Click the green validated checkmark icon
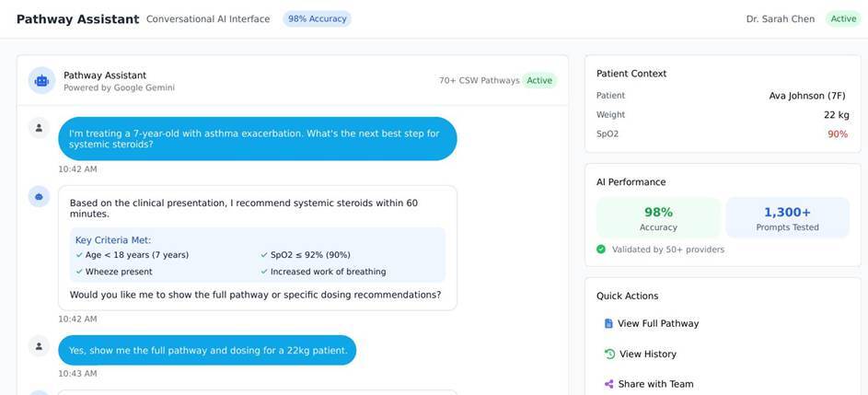Viewport: 868px width, 395px height. coord(601,250)
